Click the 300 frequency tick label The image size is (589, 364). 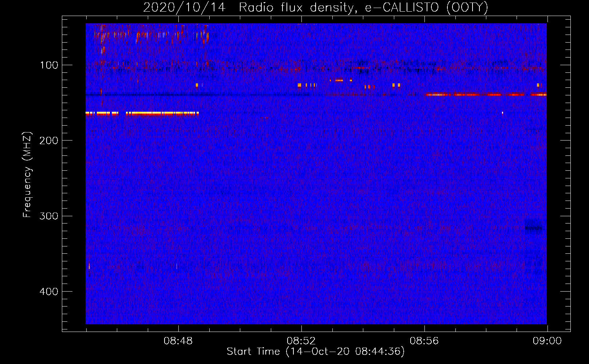click(49, 216)
